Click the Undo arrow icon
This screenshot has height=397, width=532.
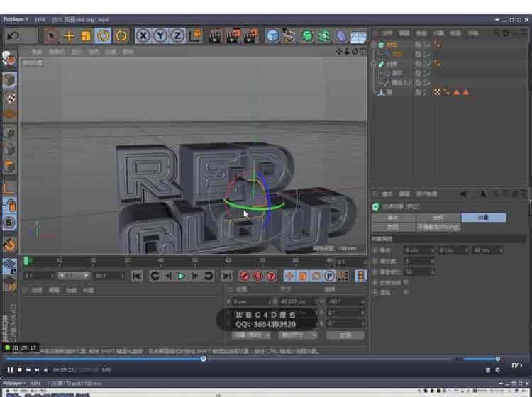[x=13, y=35]
